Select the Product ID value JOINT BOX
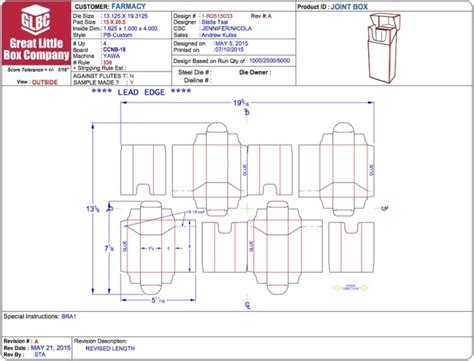Screen dimensions: 474x361 349,7
